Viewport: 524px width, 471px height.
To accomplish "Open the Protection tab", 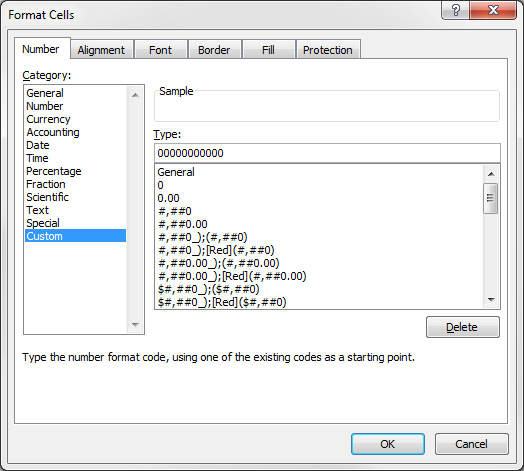I will (328, 50).
